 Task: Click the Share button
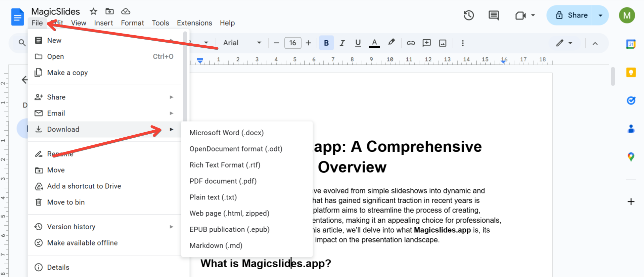571,15
